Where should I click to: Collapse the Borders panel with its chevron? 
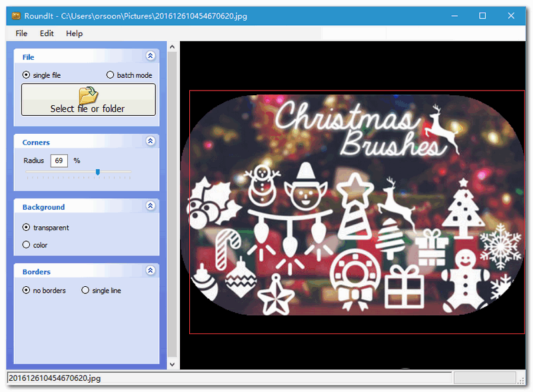151,271
